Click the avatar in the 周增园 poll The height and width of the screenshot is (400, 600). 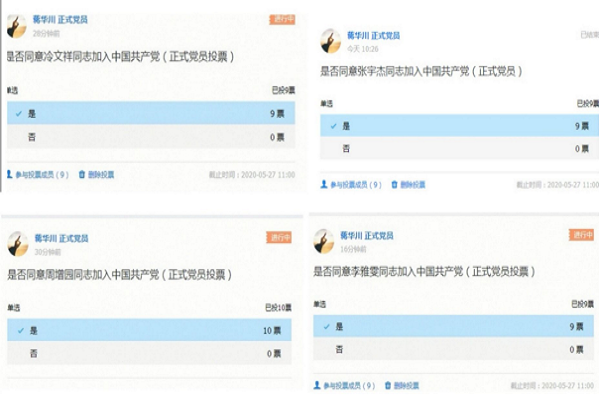tap(17, 244)
